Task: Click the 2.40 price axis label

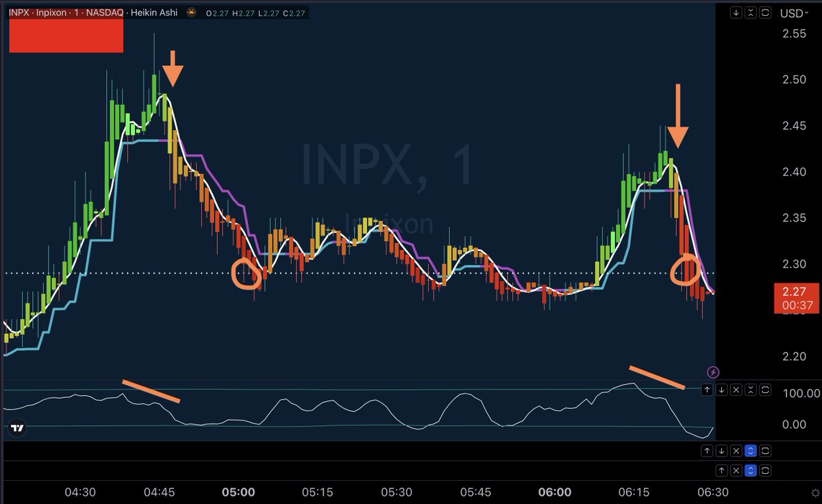Action: pos(793,171)
